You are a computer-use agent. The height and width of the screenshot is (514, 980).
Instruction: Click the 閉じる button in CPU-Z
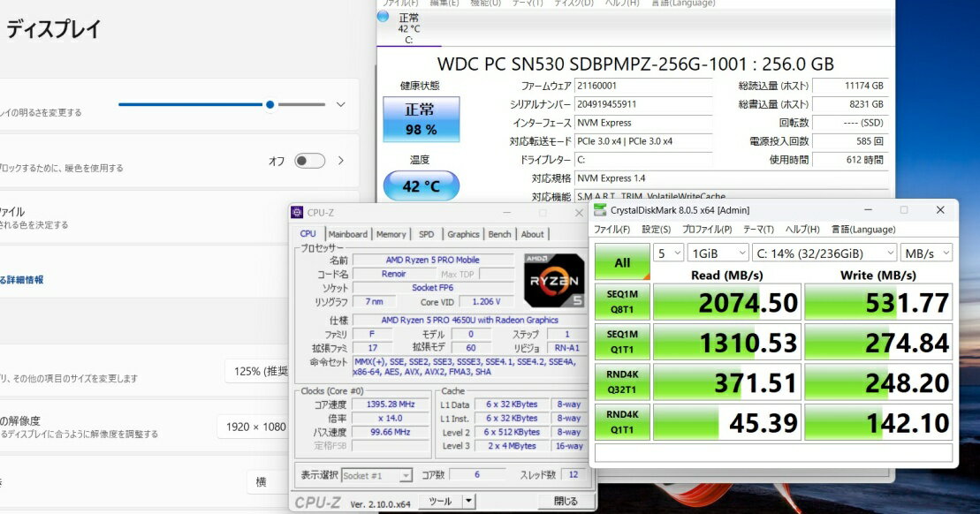click(566, 501)
